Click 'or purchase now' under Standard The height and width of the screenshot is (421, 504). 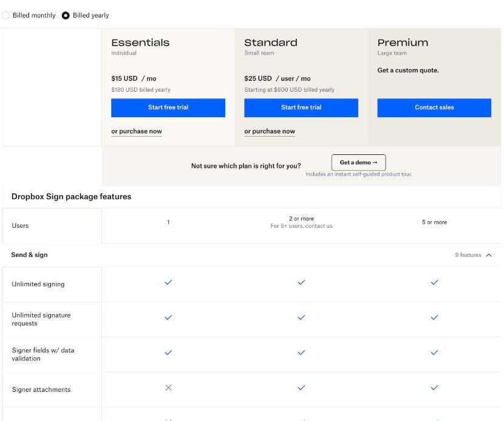click(x=270, y=131)
